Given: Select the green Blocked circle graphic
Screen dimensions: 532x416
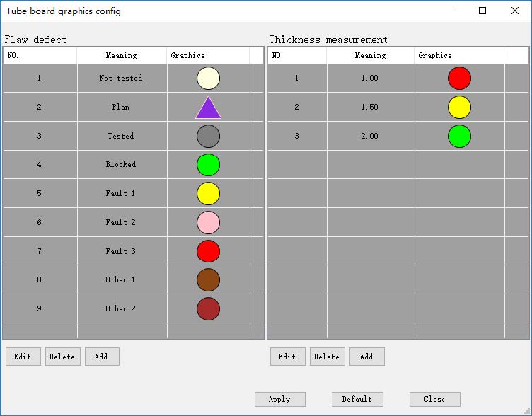Looking at the screenshot, I should pyautogui.click(x=208, y=165).
